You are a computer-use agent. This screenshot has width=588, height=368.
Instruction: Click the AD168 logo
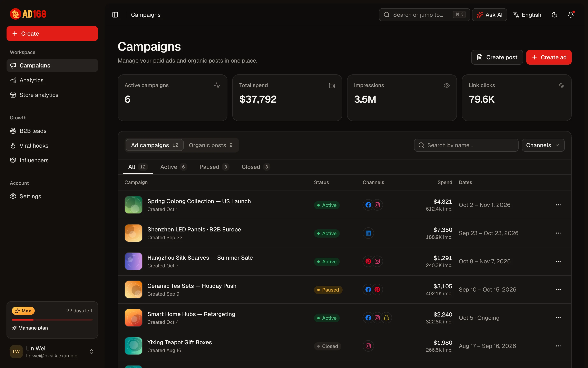pyautogui.click(x=28, y=14)
